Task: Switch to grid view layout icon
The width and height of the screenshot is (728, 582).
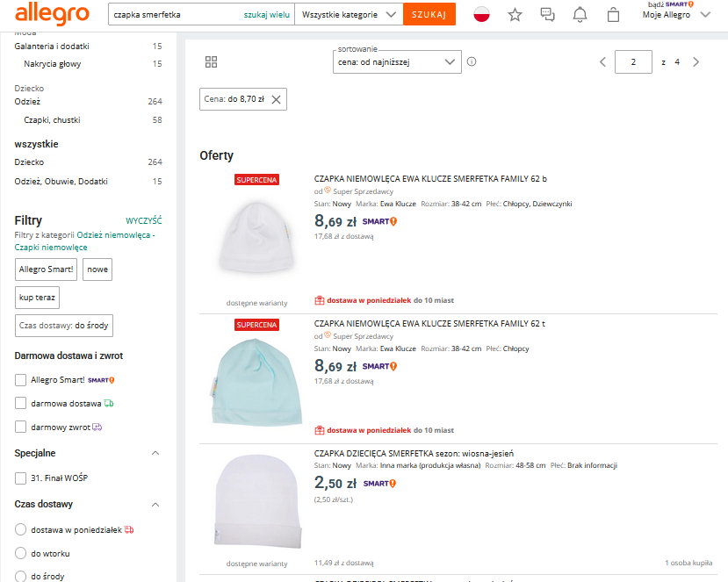Action: pyautogui.click(x=212, y=62)
